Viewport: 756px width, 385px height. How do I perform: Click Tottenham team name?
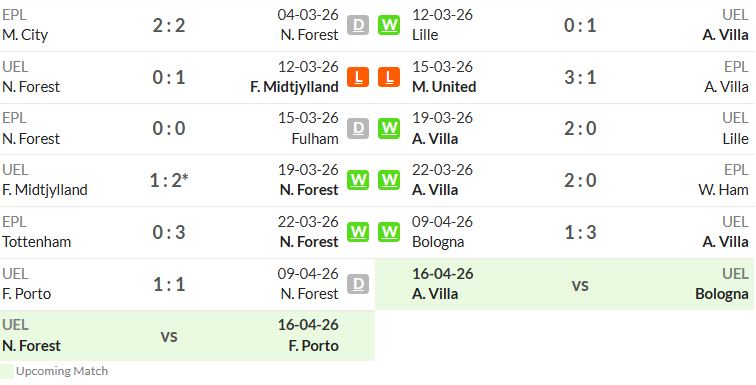(x=37, y=241)
